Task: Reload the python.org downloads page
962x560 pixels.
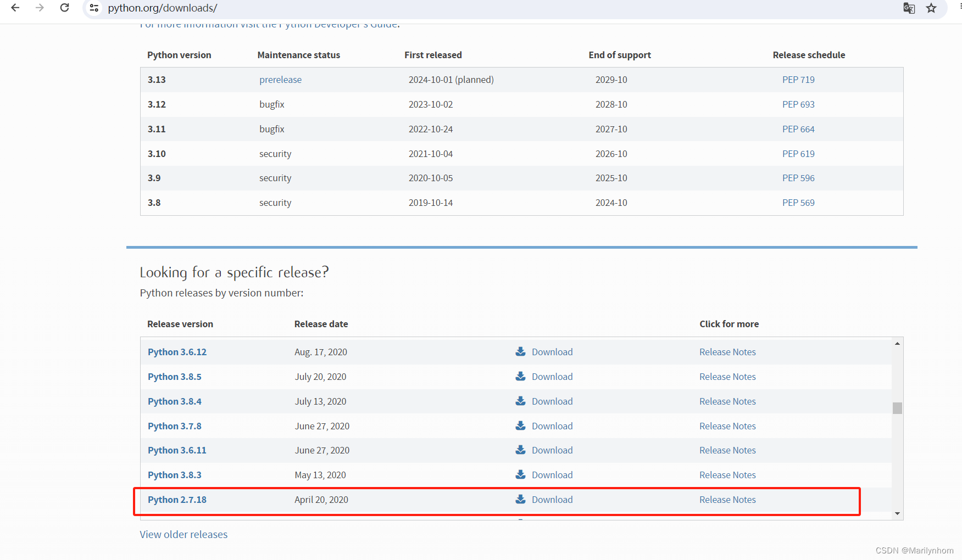Action: (64, 8)
